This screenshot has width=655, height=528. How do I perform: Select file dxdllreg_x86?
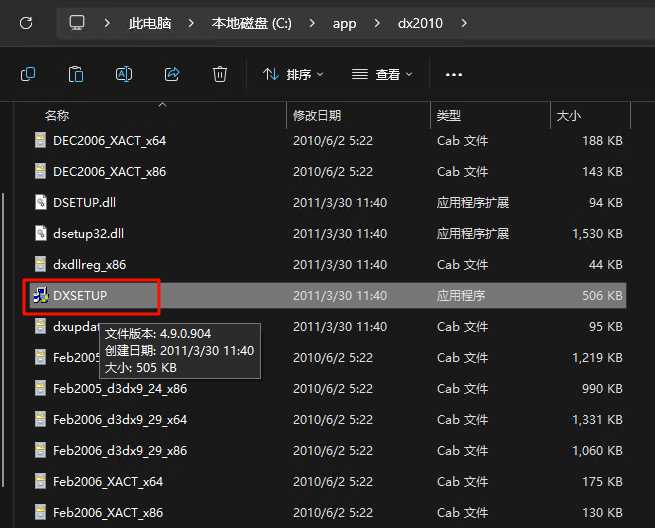(x=89, y=264)
